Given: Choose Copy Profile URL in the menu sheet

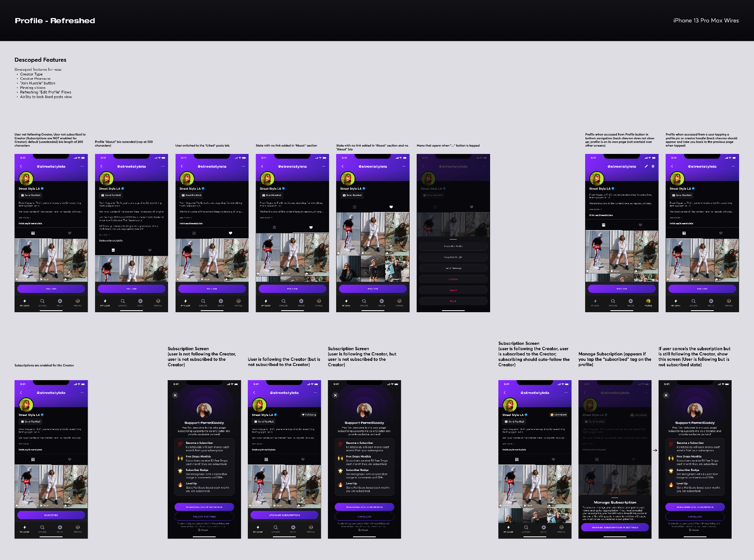Looking at the screenshot, I should (453, 257).
